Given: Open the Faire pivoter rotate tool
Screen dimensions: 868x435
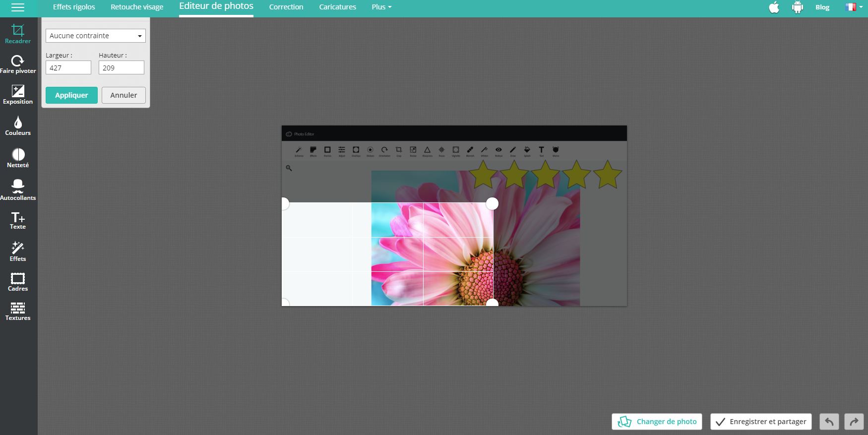Looking at the screenshot, I should [x=18, y=64].
